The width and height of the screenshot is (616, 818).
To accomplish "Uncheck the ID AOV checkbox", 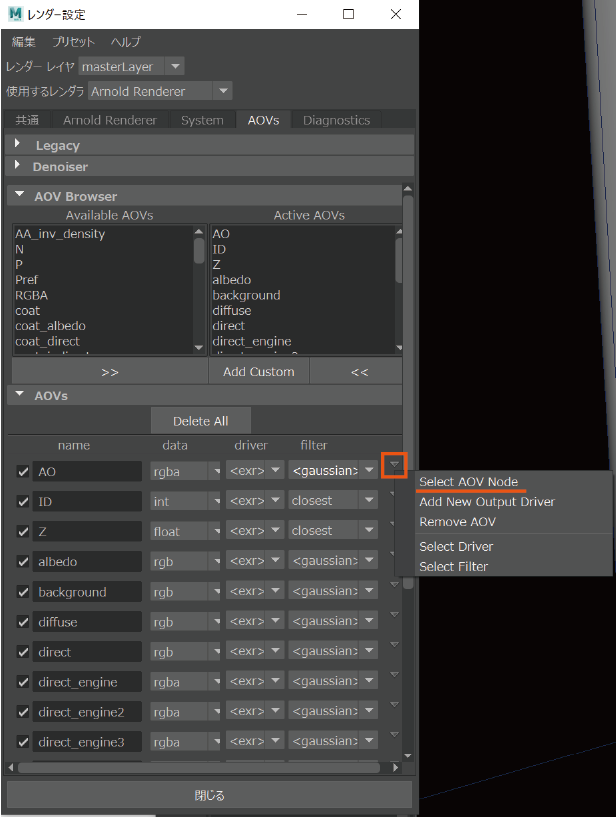I will point(23,502).
